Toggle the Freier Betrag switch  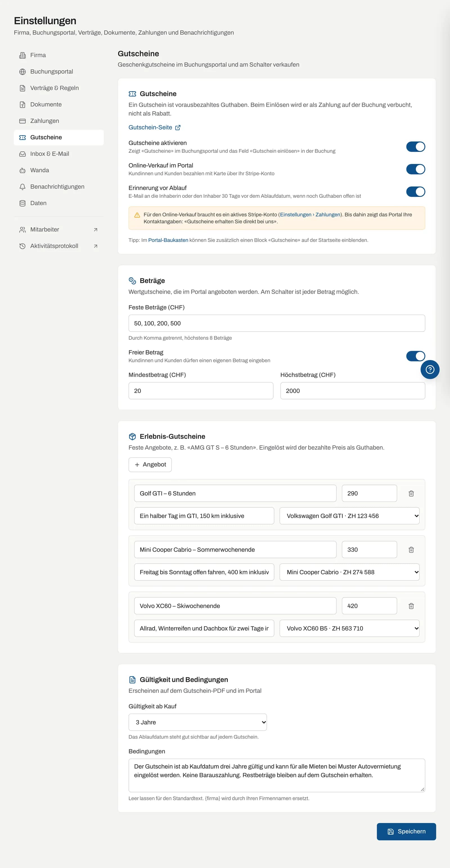tap(415, 356)
